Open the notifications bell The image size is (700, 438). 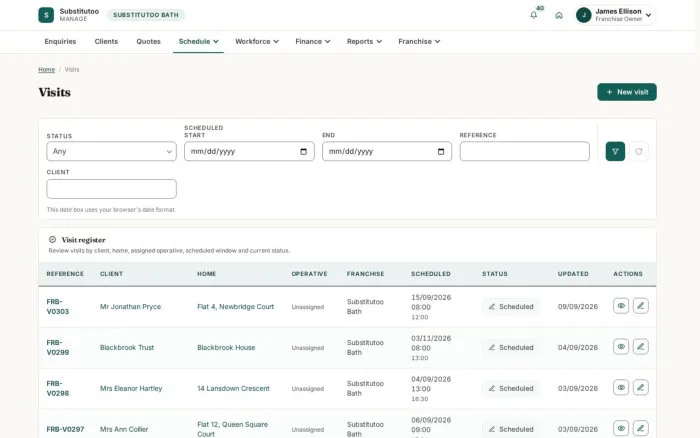(533, 15)
